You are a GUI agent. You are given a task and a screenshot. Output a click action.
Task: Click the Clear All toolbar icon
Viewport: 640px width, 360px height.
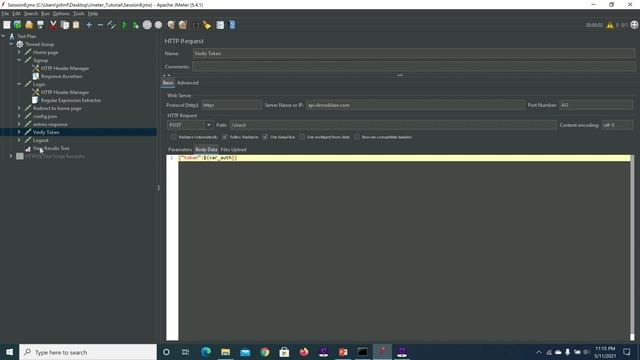[x=183, y=25]
